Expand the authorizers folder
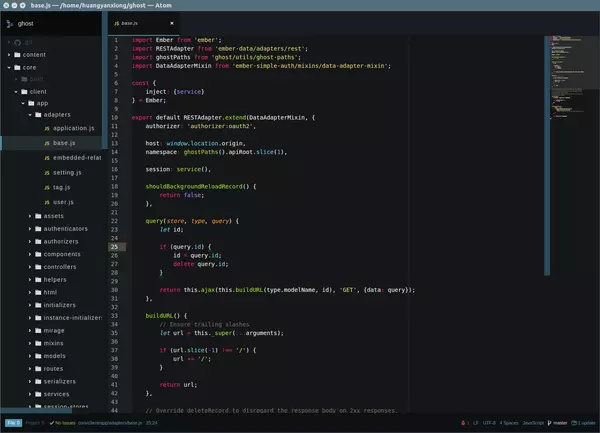This screenshot has height=433, width=600. pyautogui.click(x=30, y=242)
